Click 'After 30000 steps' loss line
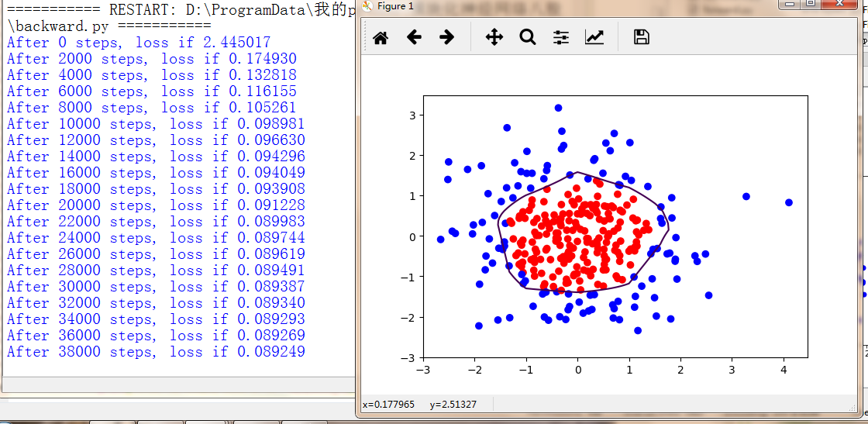The height and width of the screenshot is (424, 868). [x=156, y=287]
